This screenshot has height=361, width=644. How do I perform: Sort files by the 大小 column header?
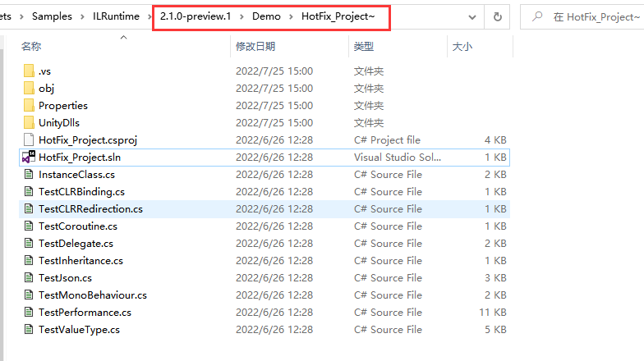(x=462, y=46)
